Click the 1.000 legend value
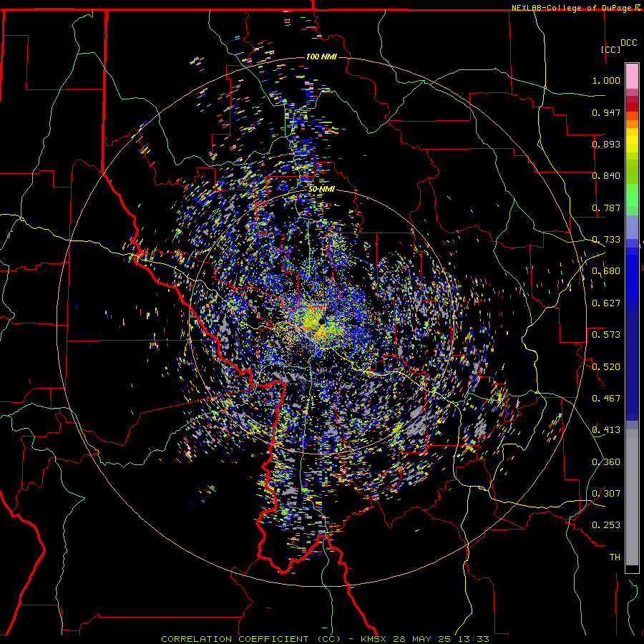644x644 pixels. (606, 80)
